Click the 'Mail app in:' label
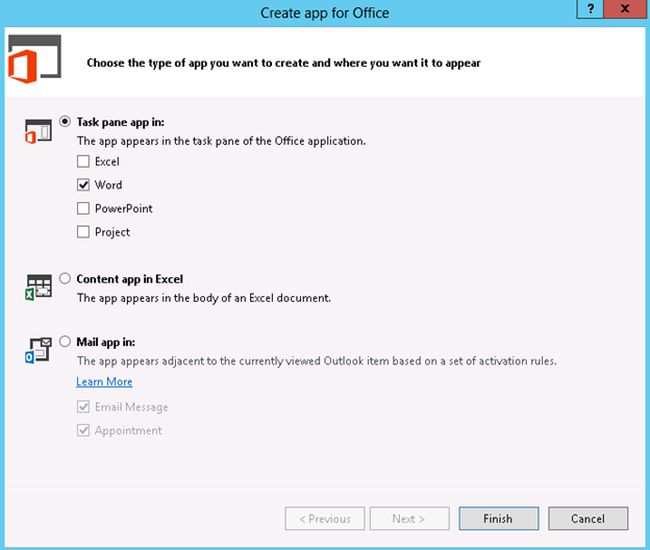The width and height of the screenshot is (650, 550). [106, 342]
